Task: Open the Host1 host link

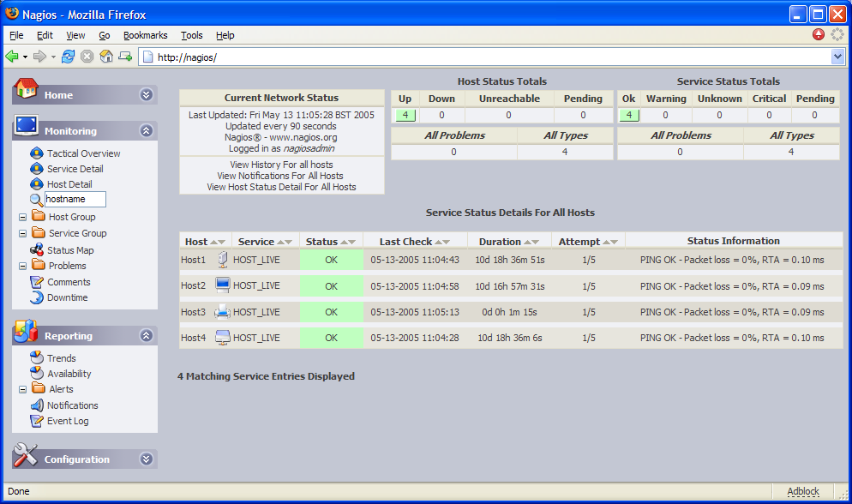Action: tap(194, 261)
